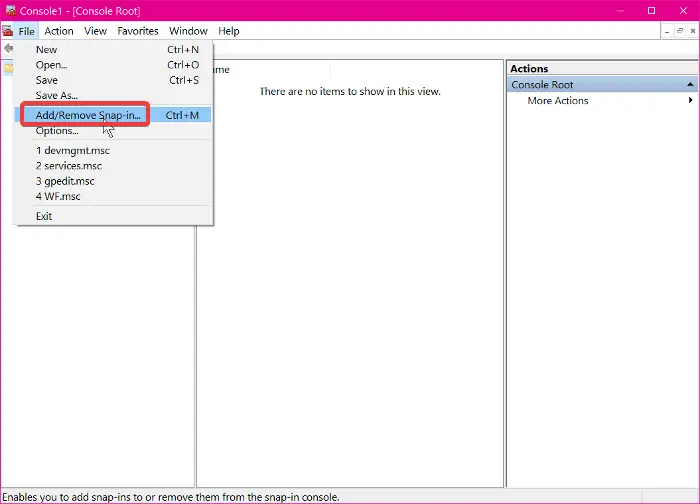Open the Window menu
This screenshot has width=700, height=504.
188,31
